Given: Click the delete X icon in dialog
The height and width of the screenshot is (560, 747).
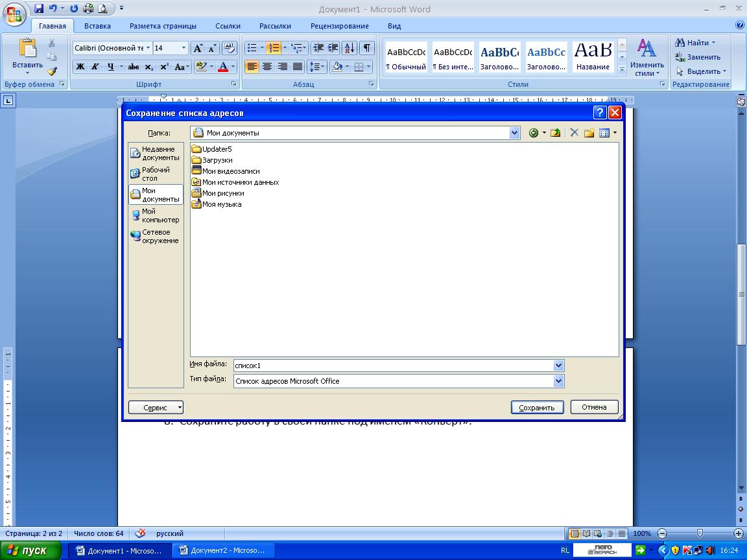Looking at the screenshot, I should 574,133.
